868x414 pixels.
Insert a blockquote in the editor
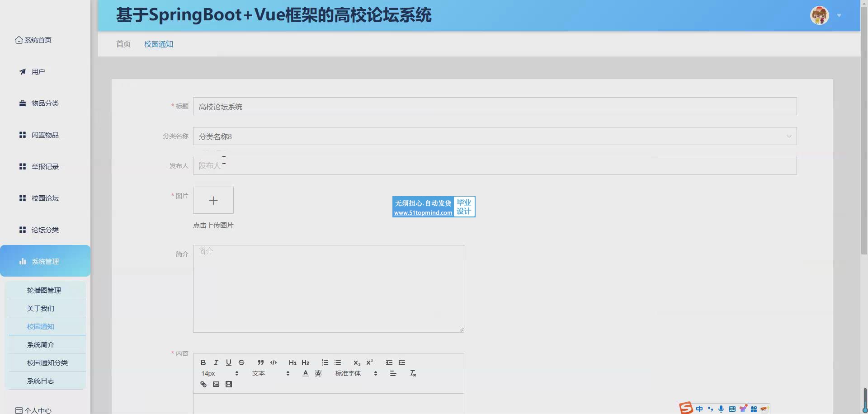click(x=260, y=362)
